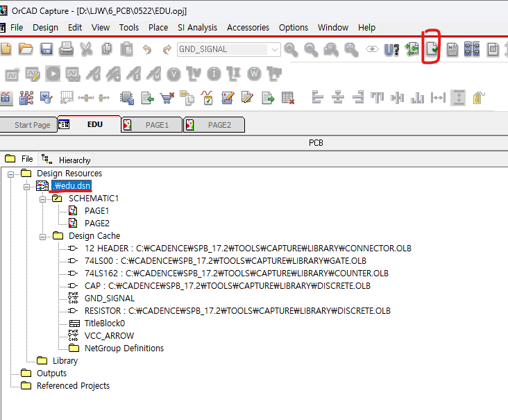
Task: Select the Outputs folder in tree
Action: click(x=51, y=373)
